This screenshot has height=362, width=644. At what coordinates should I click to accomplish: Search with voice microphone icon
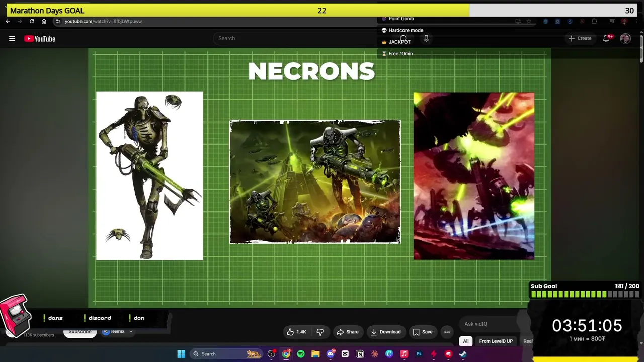(426, 38)
